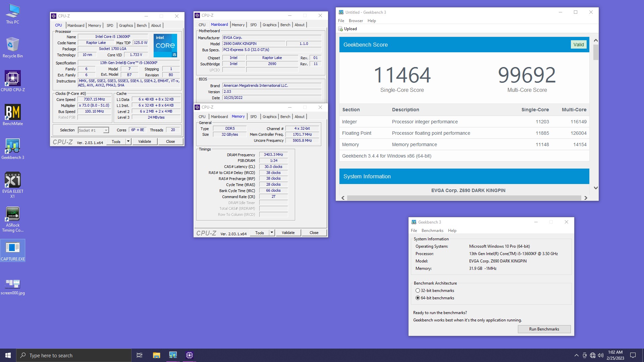Viewport: 644px width, 362px height.
Task: Click Close button in CPU processor window
Action: click(x=170, y=141)
